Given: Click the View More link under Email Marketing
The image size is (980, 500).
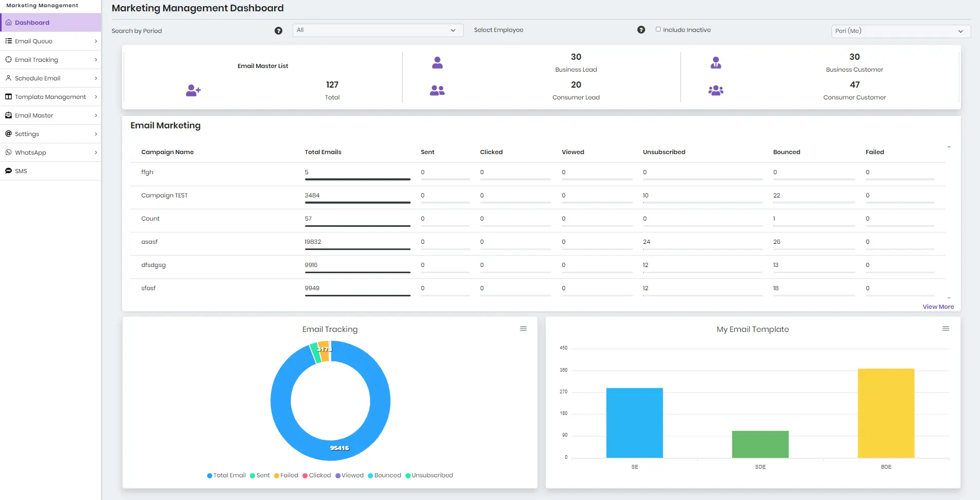Looking at the screenshot, I should tap(938, 306).
